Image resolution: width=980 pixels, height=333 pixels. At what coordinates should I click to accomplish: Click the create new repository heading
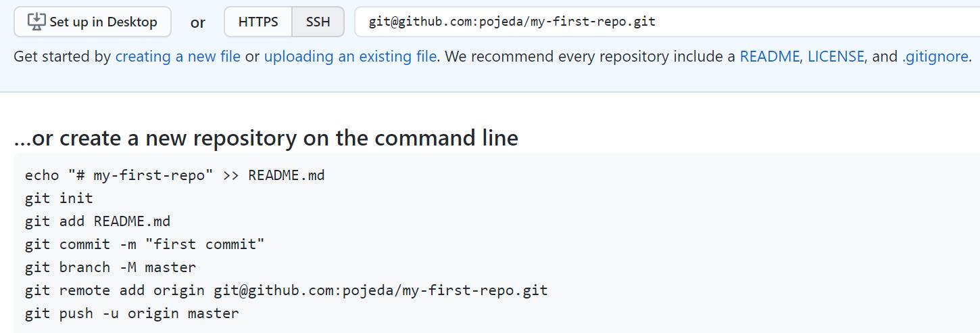(266, 138)
